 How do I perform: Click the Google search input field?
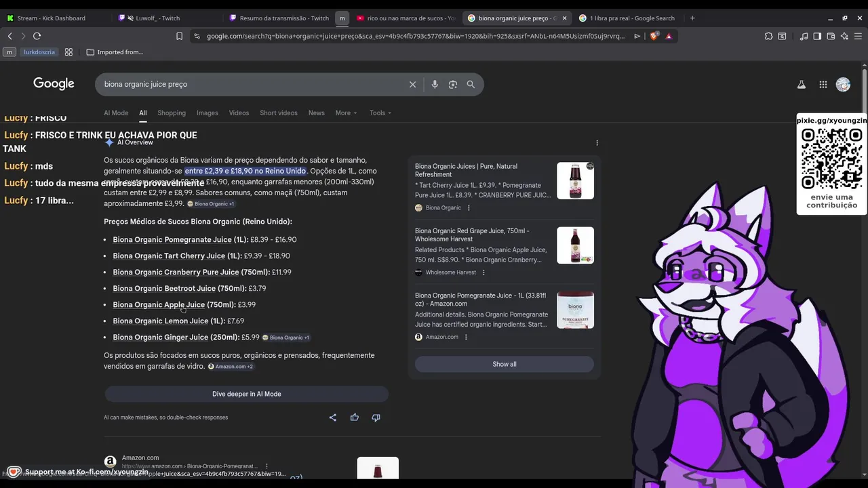click(x=251, y=84)
